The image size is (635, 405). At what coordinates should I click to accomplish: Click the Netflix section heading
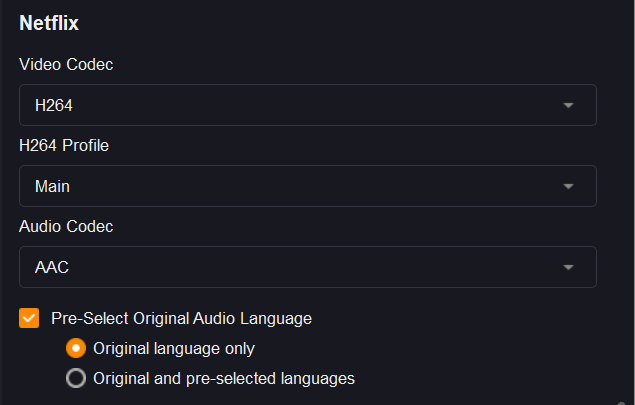click(49, 22)
